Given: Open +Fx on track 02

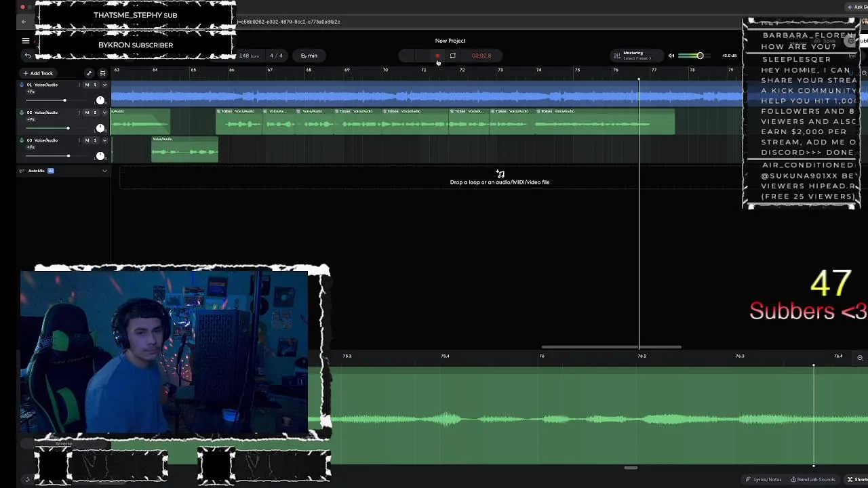Looking at the screenshot, I should (x=31, y=119).
